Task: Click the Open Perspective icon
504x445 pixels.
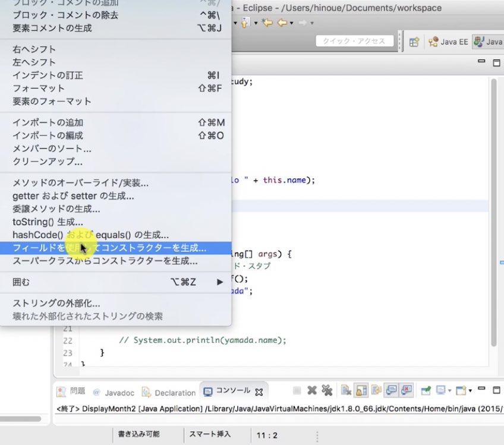Action: [x=414, y=42]
